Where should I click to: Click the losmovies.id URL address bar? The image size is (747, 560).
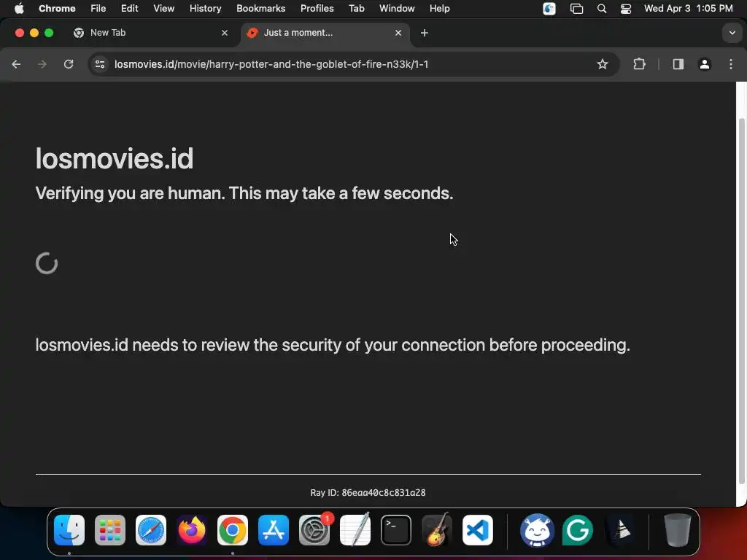point(352,64)
